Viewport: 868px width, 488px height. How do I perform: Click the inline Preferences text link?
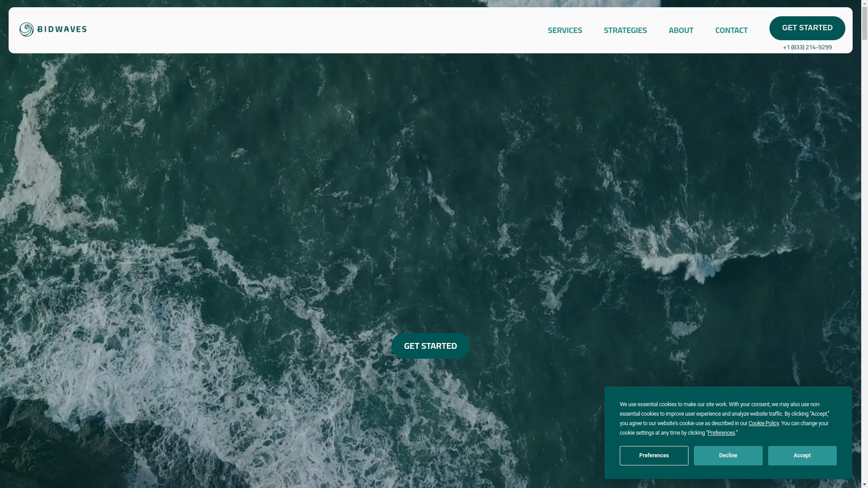(721, 433)
